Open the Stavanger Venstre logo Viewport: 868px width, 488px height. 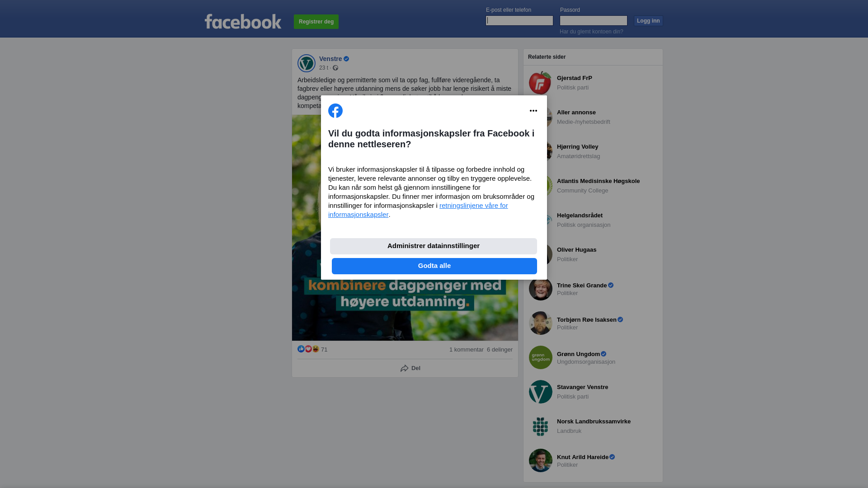(x=541, y=392)
